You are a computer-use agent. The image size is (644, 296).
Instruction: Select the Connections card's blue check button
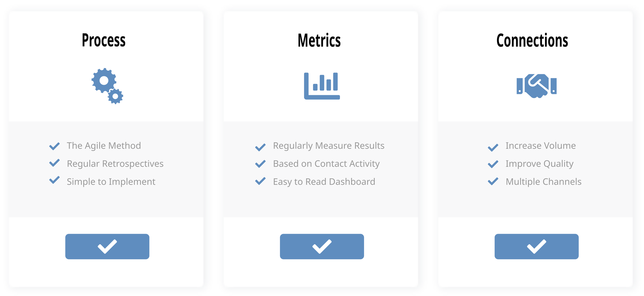[x=537, y=246]
